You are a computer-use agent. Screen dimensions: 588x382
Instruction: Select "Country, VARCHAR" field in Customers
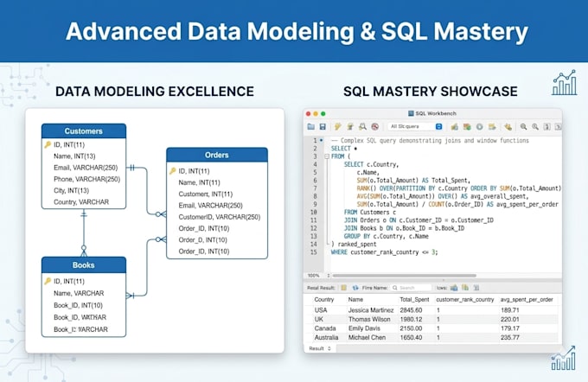coord(81,202)
